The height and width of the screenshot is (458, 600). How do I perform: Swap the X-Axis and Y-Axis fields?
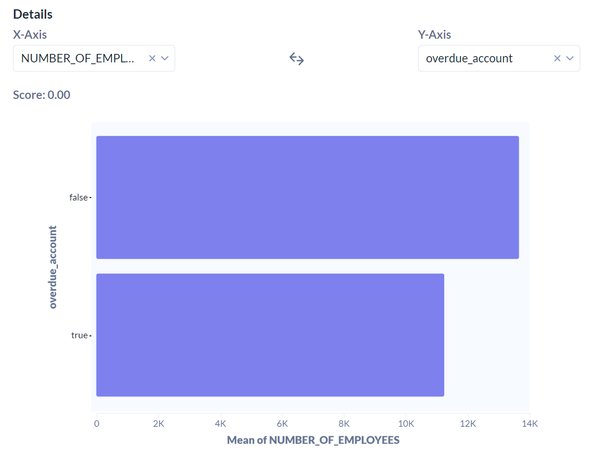coord(297,59)
